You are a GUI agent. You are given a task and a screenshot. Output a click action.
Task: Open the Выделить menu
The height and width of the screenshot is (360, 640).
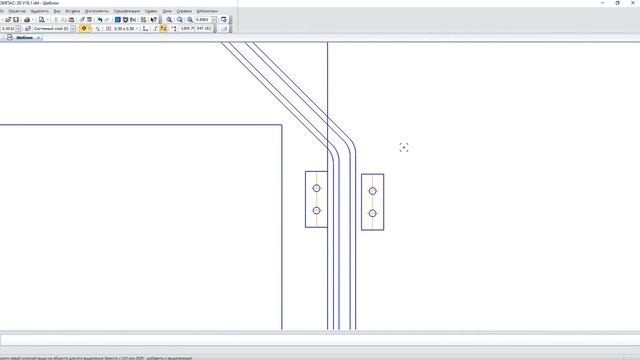tap(40, 11)
